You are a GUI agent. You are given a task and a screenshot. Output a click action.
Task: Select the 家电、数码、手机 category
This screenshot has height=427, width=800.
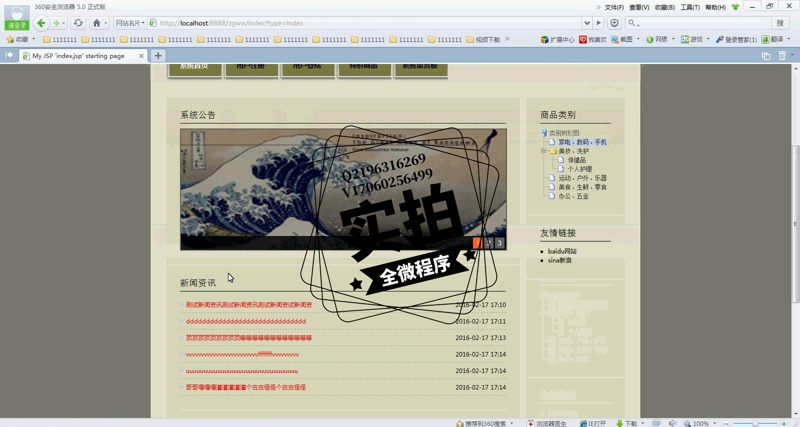pos(582,142)
